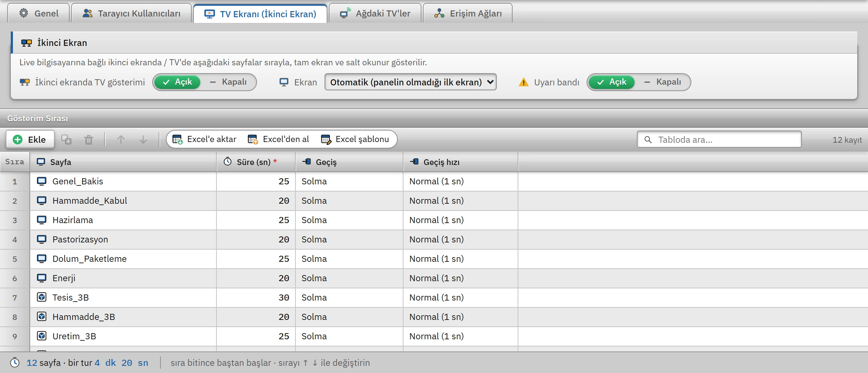Go to Erişim Ağları tab
The image size is (868, 373).
point(468,13)
